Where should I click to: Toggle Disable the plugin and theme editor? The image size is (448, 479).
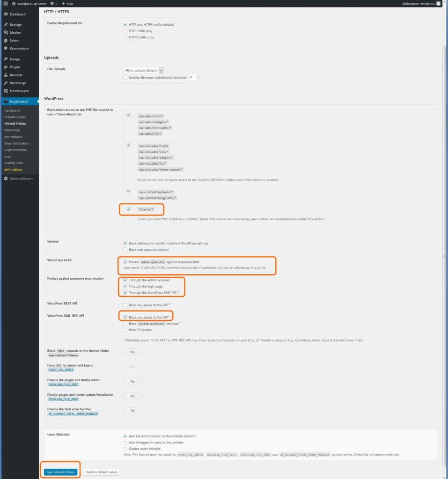click(x=132, y=381)
